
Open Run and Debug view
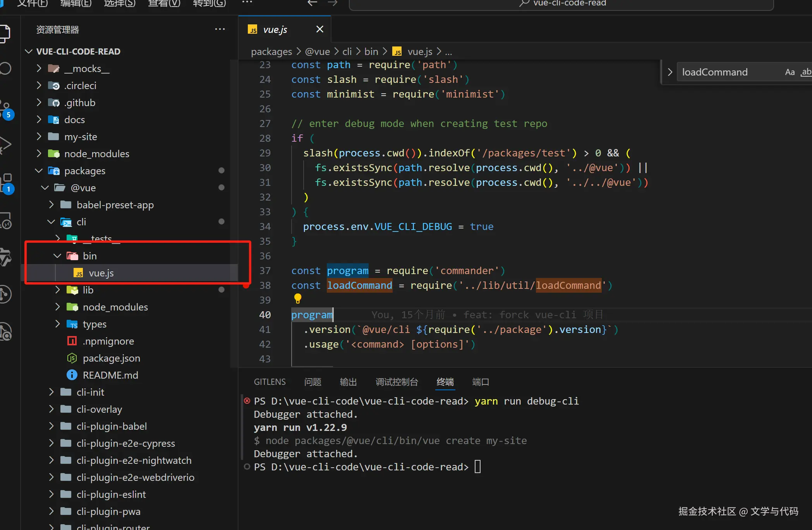[5, 144]
